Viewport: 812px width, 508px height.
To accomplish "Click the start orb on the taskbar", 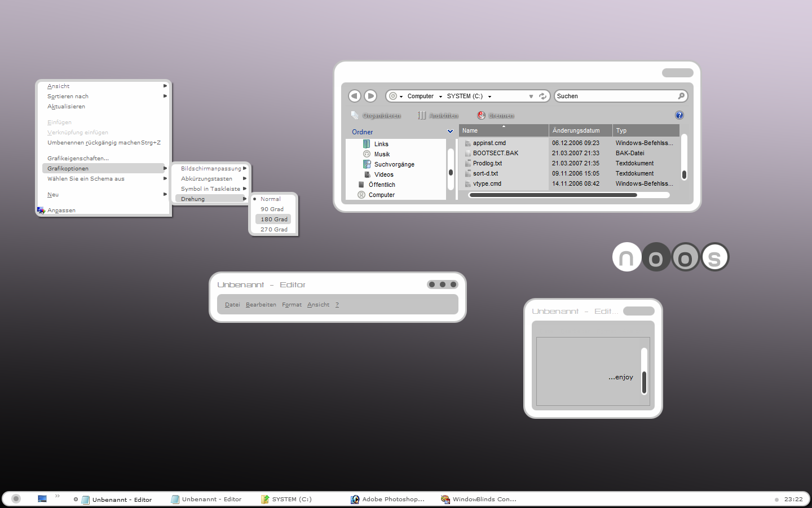I will (16, 498).
